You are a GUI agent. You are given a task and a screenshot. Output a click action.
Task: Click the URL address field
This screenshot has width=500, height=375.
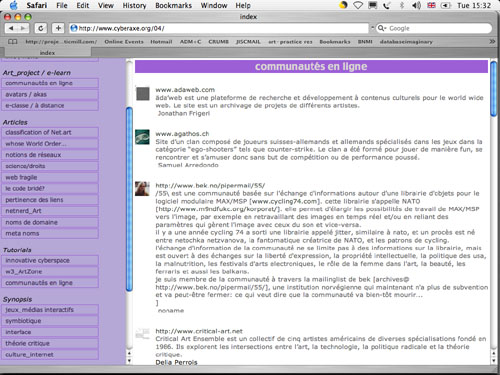point(219,28)
